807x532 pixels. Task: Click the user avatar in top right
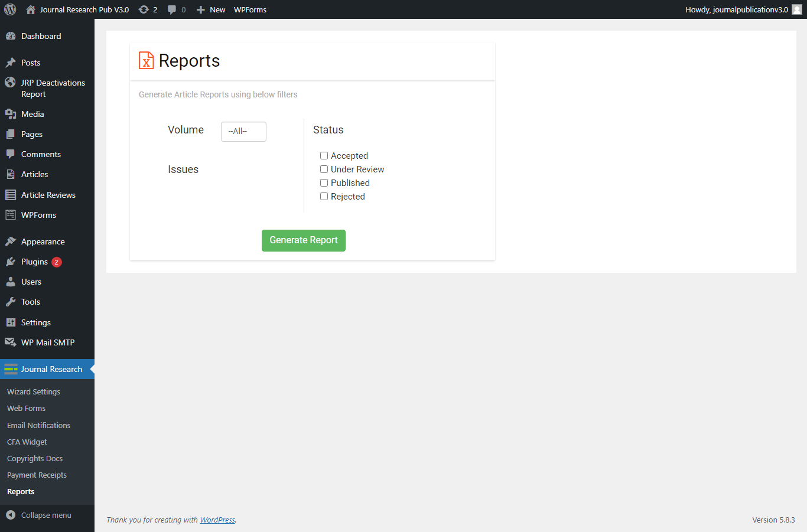tap(797, 9)
